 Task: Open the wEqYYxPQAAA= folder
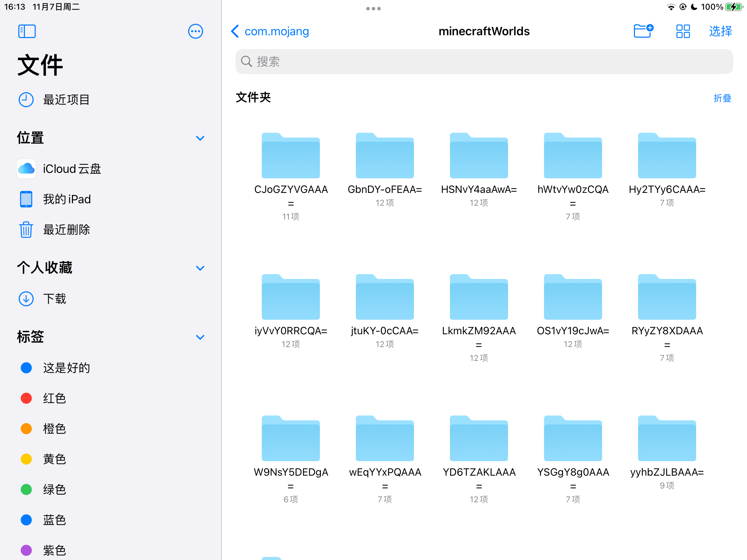[x=385, y=438]
